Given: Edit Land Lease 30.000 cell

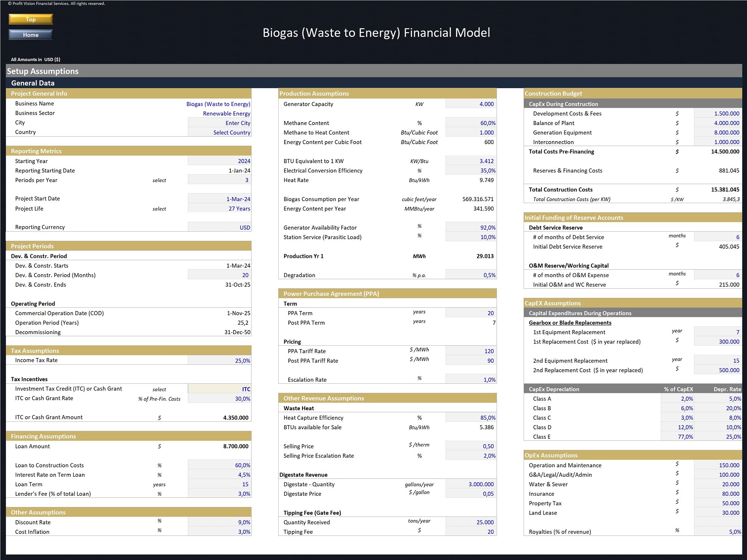Looking at the screenshot, I should (x=718, y=513).
